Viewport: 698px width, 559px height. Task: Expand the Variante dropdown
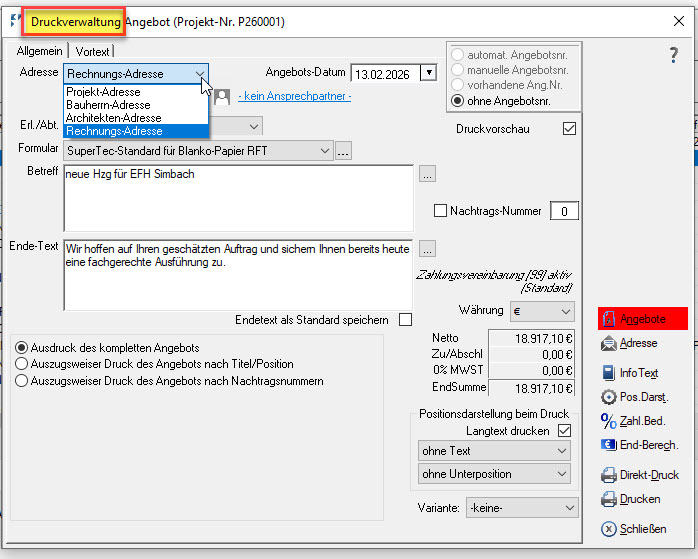522,508
